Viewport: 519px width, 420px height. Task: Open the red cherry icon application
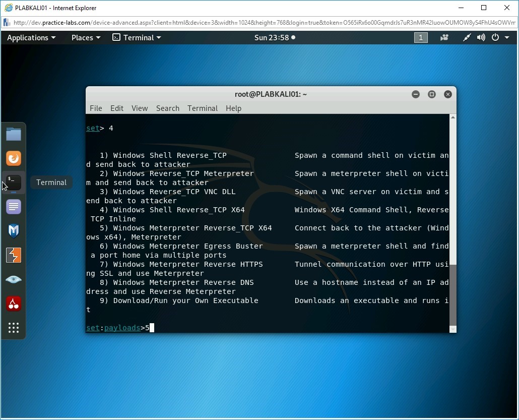(x=14, y=304)
